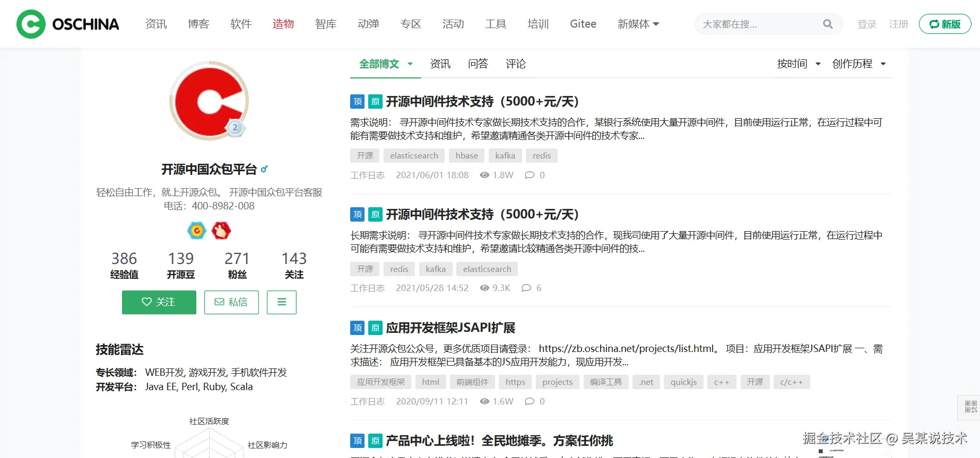Viewport: 980px width, 458px height.
Task: Open 工具 in the top navigation
Action: (496, 24)
